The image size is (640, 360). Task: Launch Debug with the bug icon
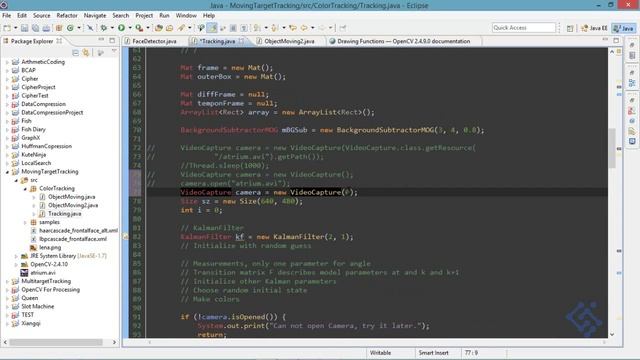[x=104, y=28]
